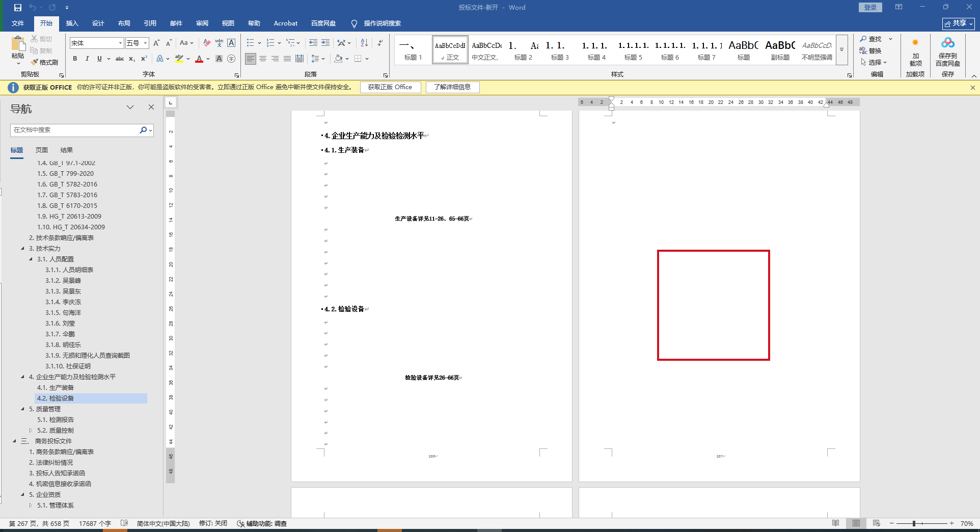
Task: Apply the red font color
Action: tap(199, 59)
